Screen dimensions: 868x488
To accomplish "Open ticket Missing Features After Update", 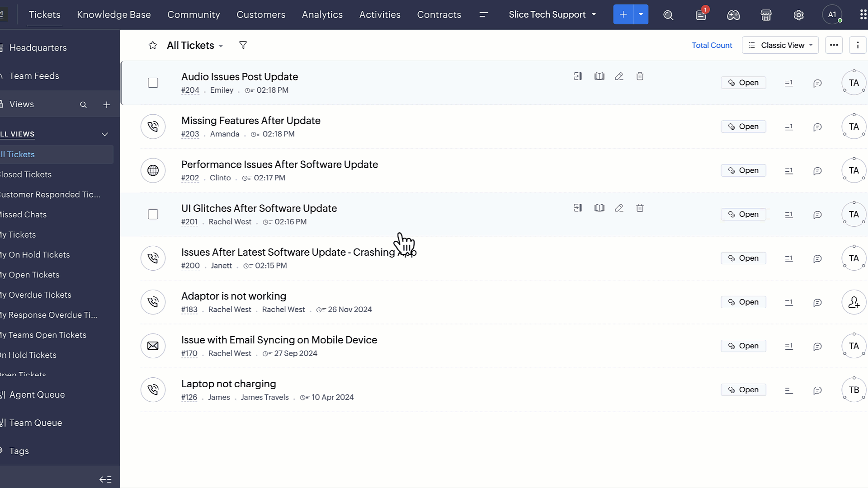I will coord(251,121).
